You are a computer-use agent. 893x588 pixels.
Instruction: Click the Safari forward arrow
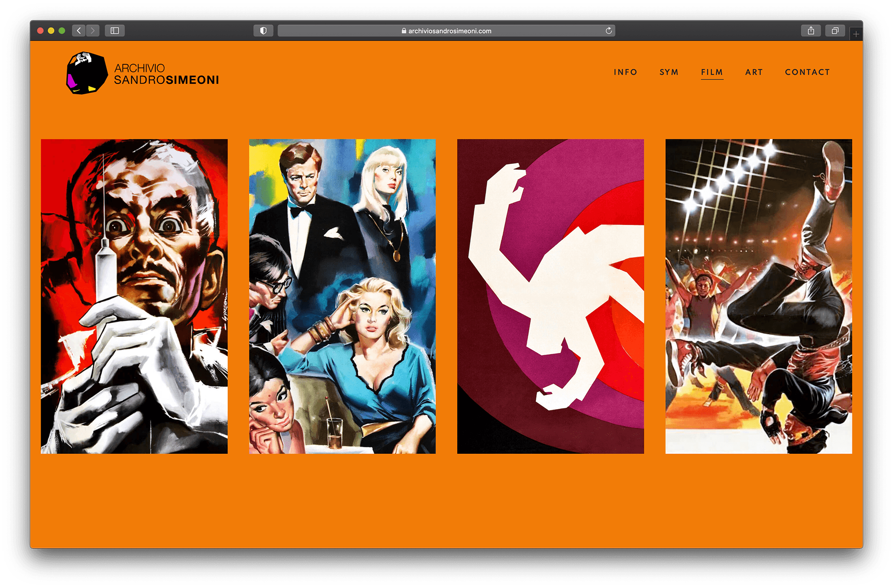tap(92, 30)
